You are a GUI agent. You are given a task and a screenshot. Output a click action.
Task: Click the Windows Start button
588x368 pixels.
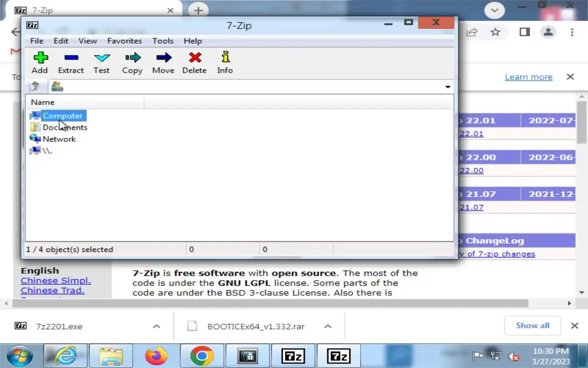(20, 356)
